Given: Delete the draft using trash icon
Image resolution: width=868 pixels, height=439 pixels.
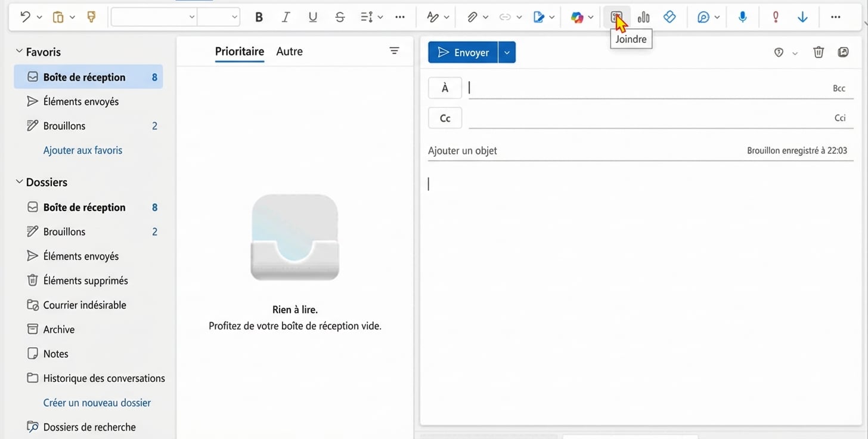Looking at the screenshot, I should (819, 52).
